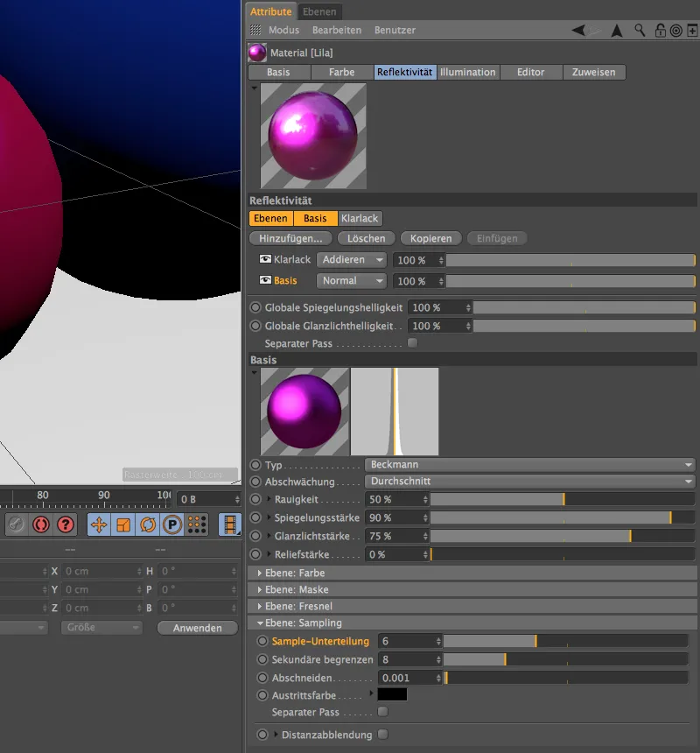Click the target mode-lock icon
This screenshot has height=753, width=700.
[676, 31]
